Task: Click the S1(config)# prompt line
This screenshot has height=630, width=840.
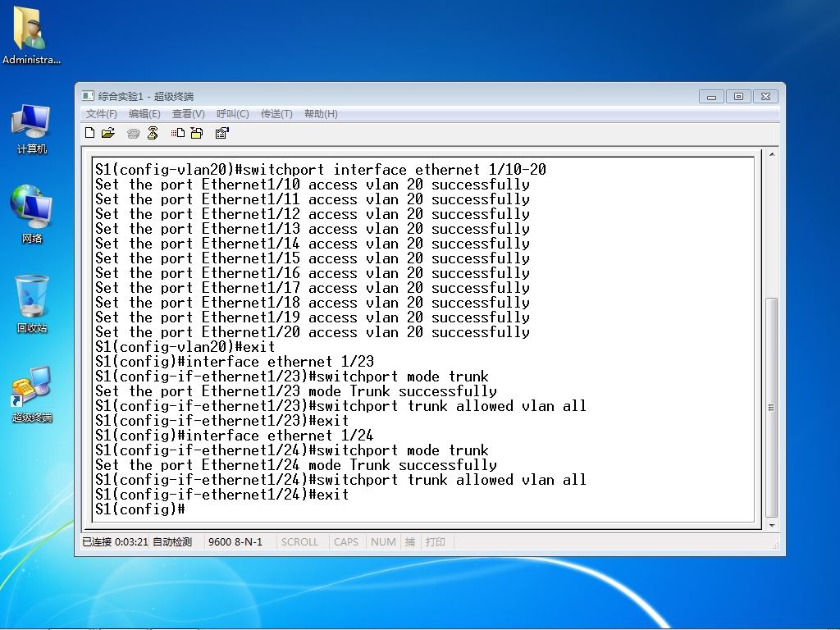Action: pos(140,509)
